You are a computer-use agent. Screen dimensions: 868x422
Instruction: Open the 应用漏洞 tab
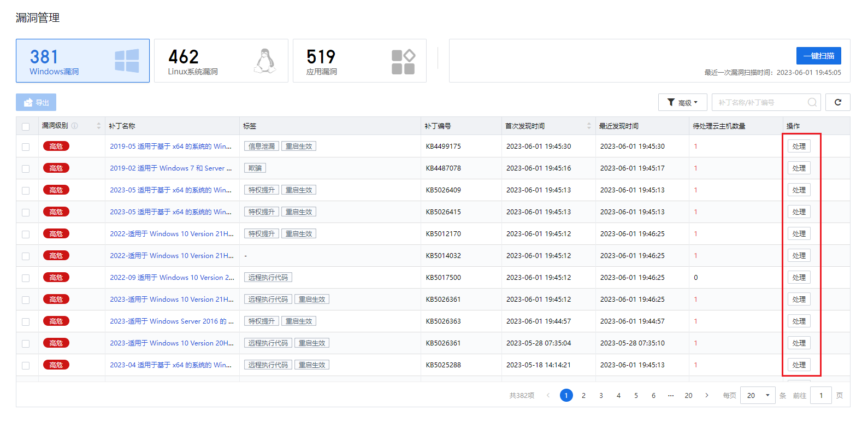tap(359, 61)
